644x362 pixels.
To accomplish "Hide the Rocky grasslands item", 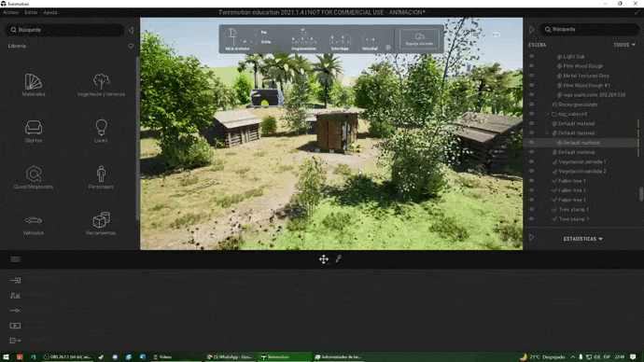I will [531, 104].
